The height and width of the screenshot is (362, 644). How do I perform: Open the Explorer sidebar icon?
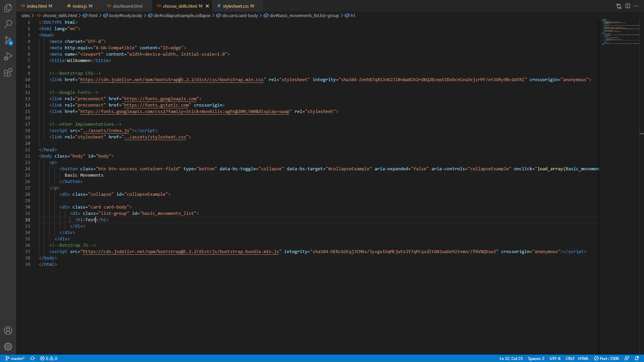[8, 8]
